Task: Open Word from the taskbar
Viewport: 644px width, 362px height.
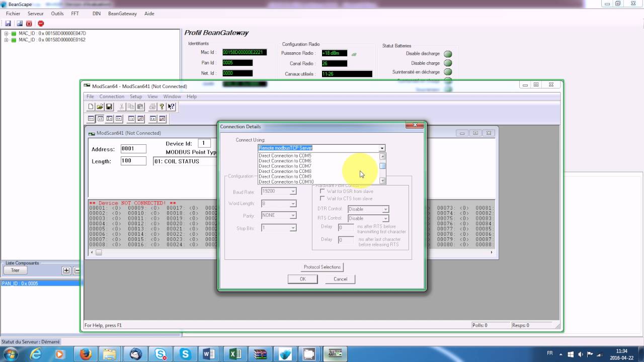Action: click(209, 354)
